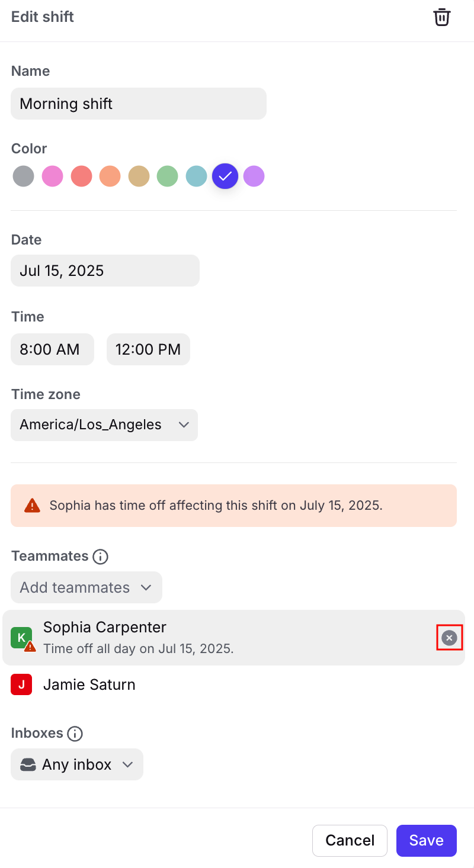Pick the green color swatch
The height and width of the screenshot is (868, 474).
coord(168,176)
